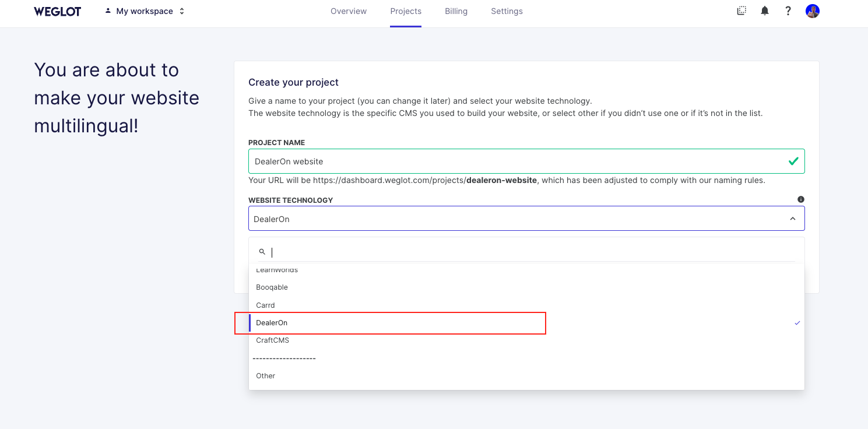Screen dimensions: 868x429
Task: Open the Projects tab
Action: (406, 11)
